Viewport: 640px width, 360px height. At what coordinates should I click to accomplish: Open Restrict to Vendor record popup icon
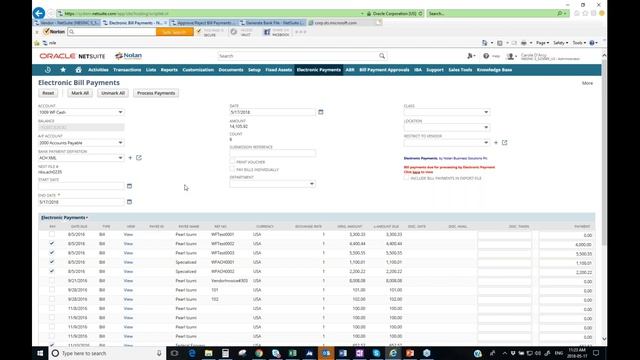point(504,142)
